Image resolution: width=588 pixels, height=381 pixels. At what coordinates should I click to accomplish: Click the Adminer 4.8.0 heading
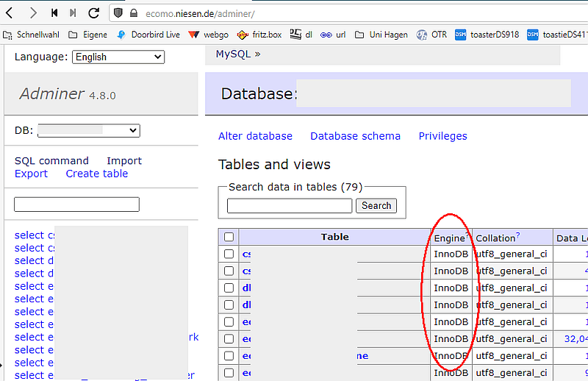(x=68, y=94)
